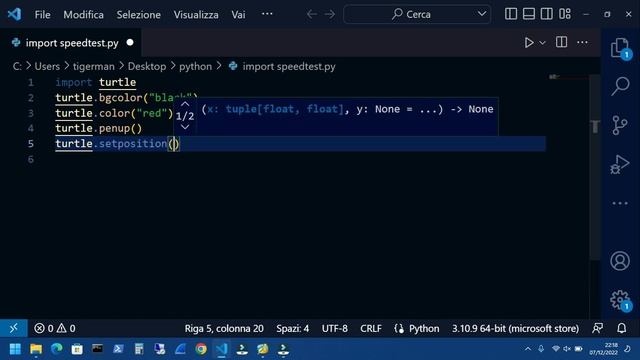640x360 pixels.
Task: Click the VS Code logo icon
Action: (14, 14)
